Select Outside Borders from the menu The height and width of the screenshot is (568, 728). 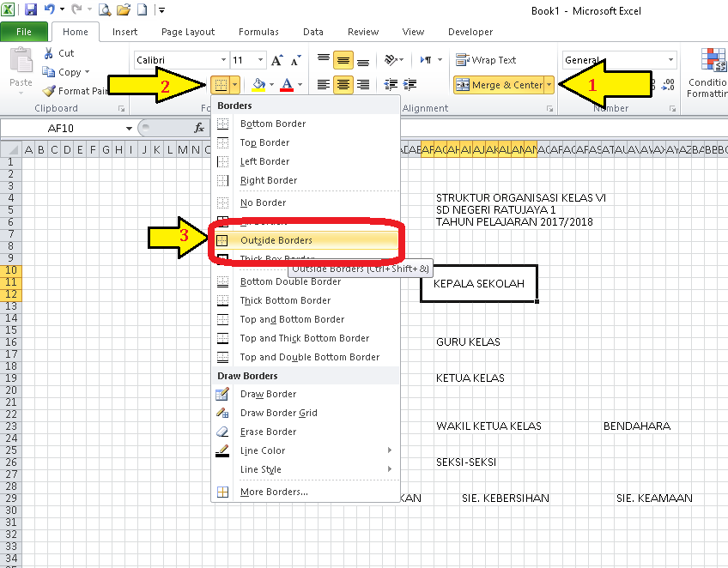275,239
